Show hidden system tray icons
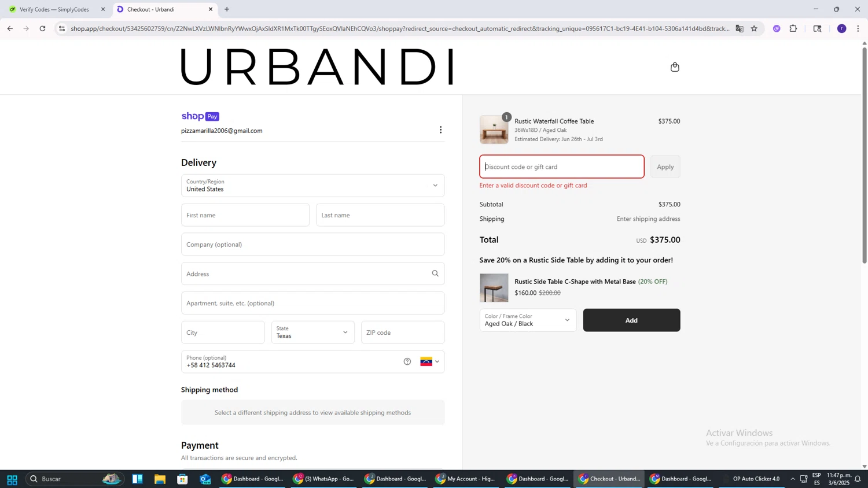This screenshot has width=868, height=488. (792, 479)
